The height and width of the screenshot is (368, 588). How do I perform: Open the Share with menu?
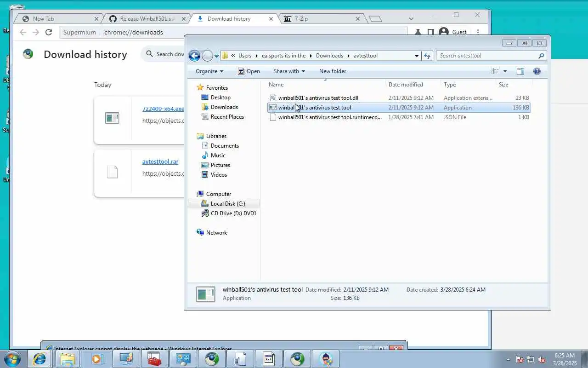(289, 71)
